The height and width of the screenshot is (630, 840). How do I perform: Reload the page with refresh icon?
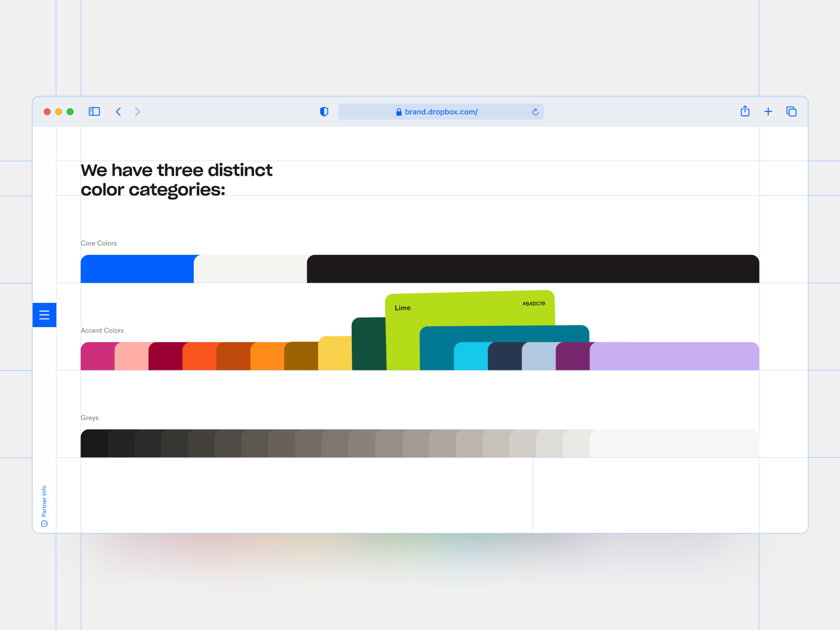click(535, 112)
